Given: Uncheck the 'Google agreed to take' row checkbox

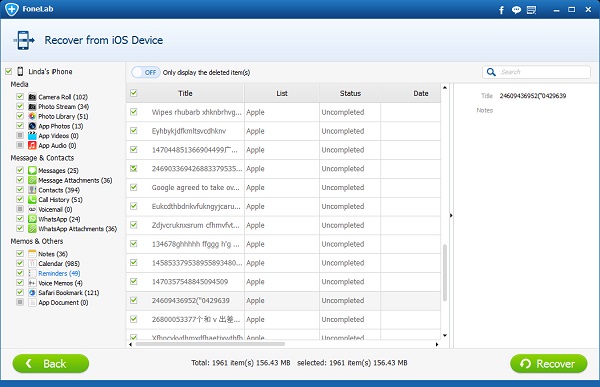Looking at the screenshot, I should pos(134,187).
